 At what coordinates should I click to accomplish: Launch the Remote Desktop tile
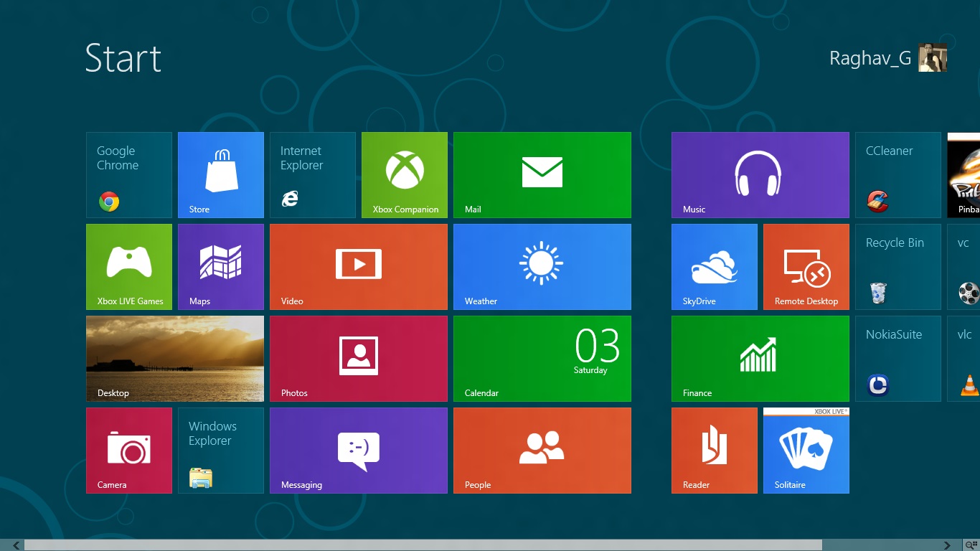point(806,267)
